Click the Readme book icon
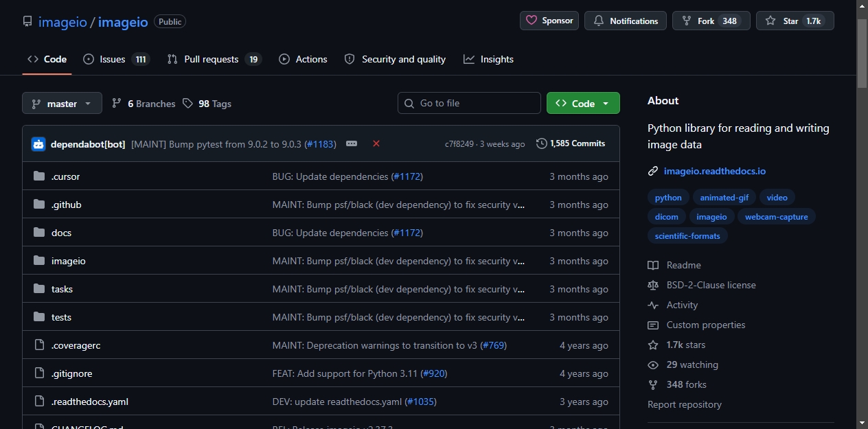868x429 pixels. coord(653,265)
